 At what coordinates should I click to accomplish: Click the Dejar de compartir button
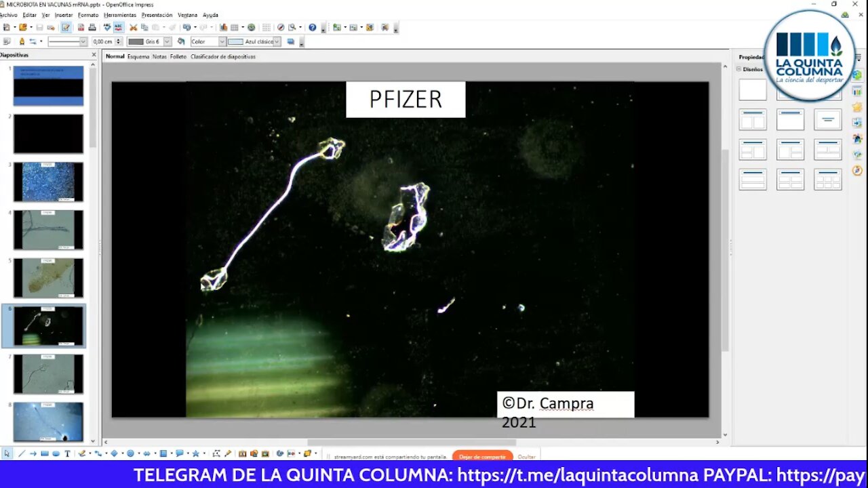482,457
